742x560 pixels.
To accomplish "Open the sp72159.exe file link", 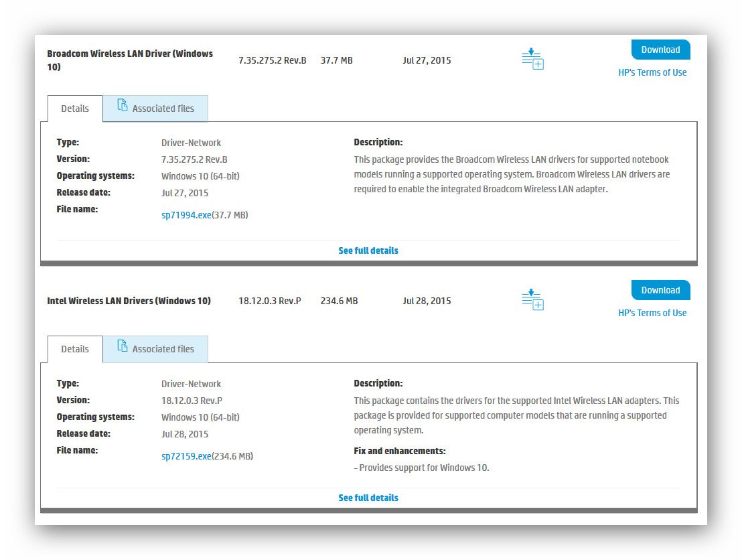I will click(x=186, y=456).
